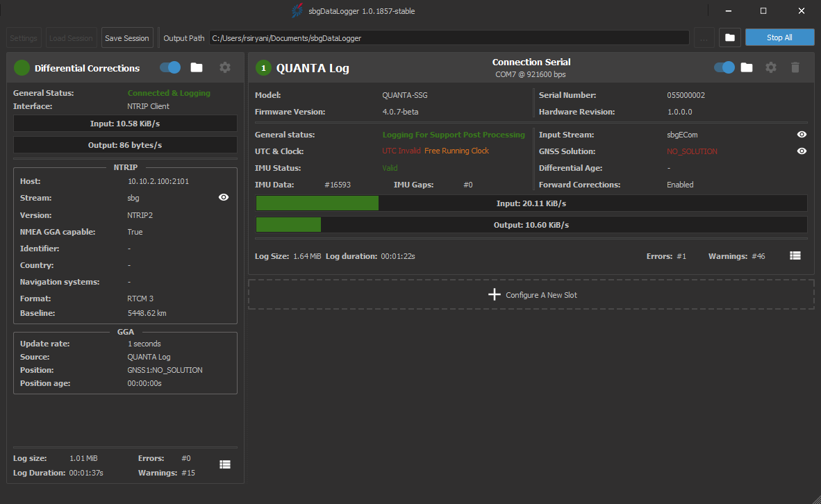Click the QUANTA Log slot number badge

(263, 67)
